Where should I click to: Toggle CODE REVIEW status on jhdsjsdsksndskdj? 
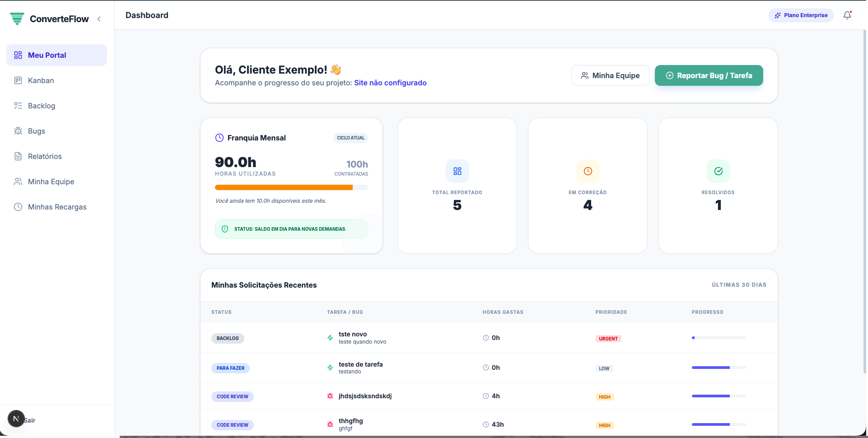point(233,396)
